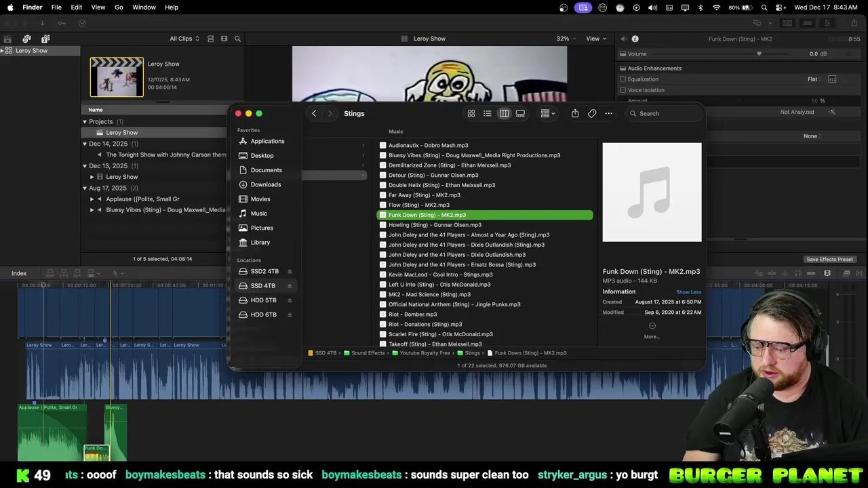
Task: Open Finder more actions ellipsis menu
Action: click(x=609, y=113)
